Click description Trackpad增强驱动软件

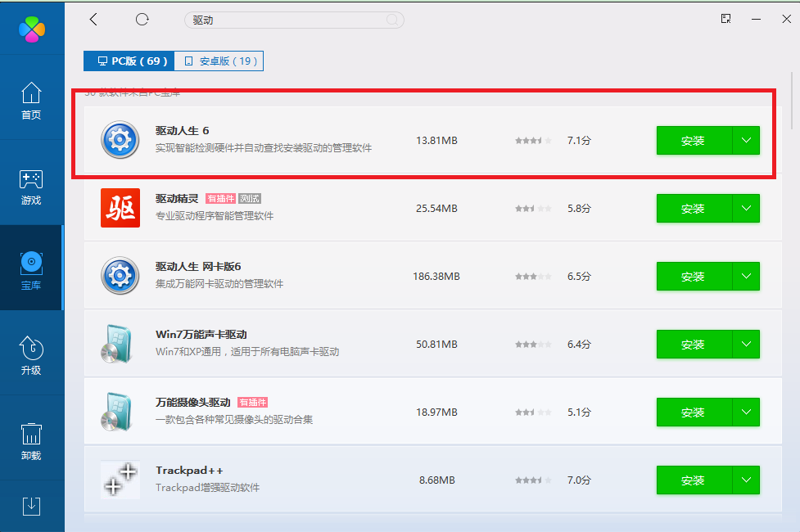[207, 488]
